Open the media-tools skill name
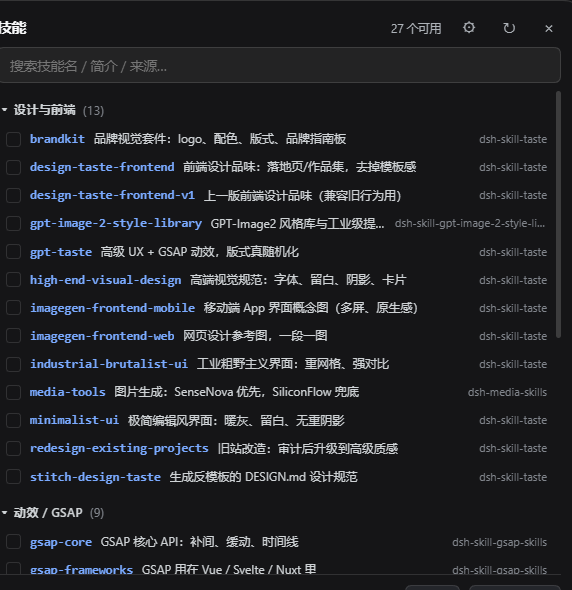The height and width of the screenshot is (590, 572). (68, 392)
